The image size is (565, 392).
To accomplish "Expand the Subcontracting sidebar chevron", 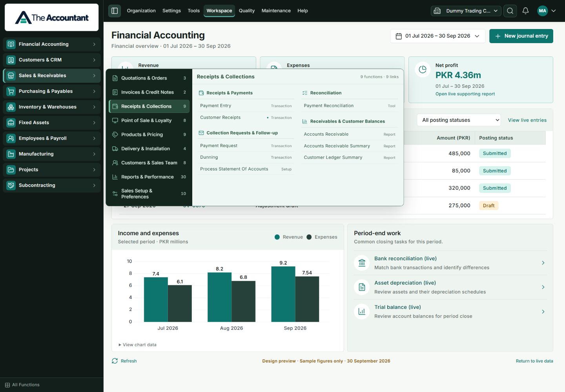I will pos(94,185).
